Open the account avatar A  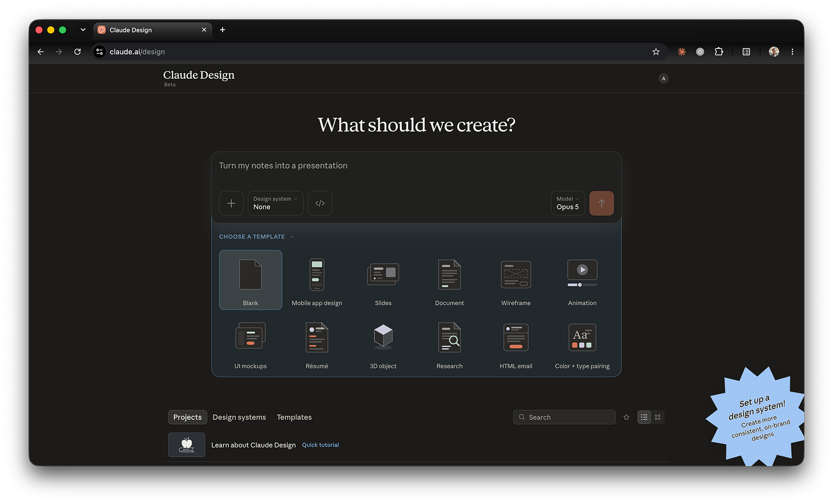pyautogui.click(x=664, y=78)
